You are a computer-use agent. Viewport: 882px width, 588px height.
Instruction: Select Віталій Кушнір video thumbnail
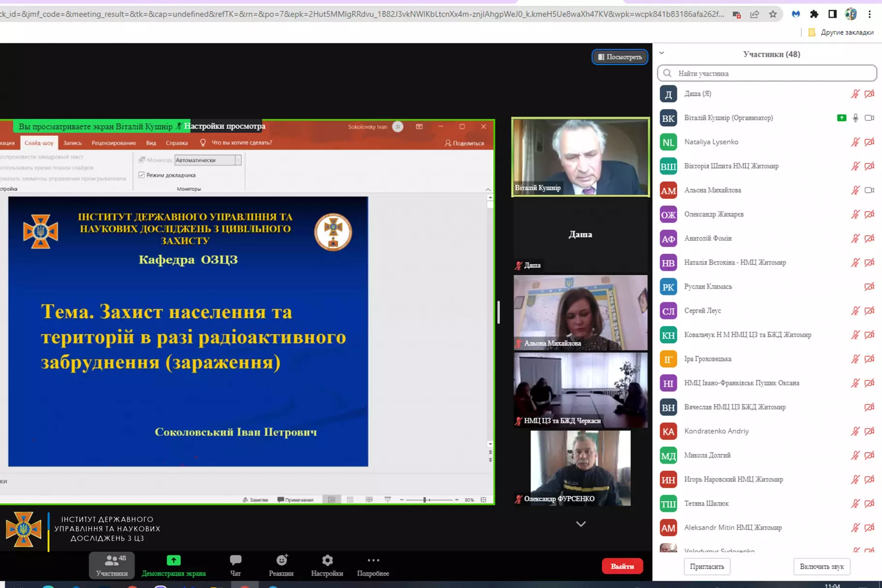[581, 157]
